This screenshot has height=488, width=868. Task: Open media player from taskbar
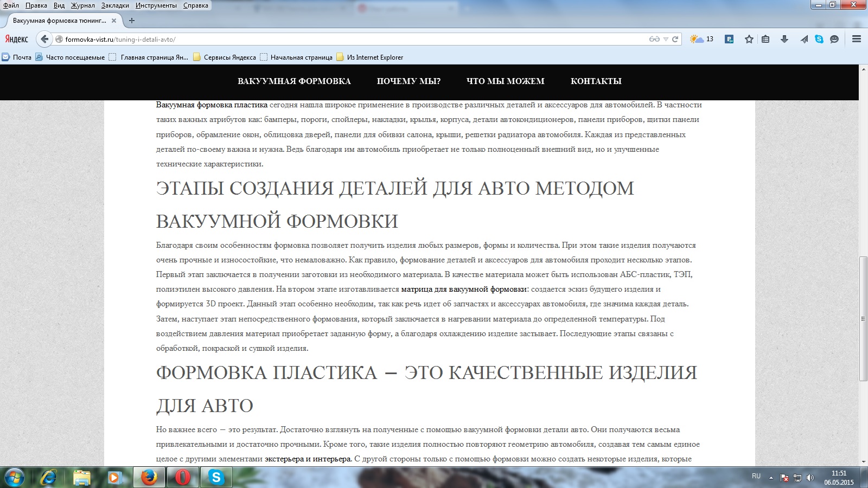click(x=114, y=477)
